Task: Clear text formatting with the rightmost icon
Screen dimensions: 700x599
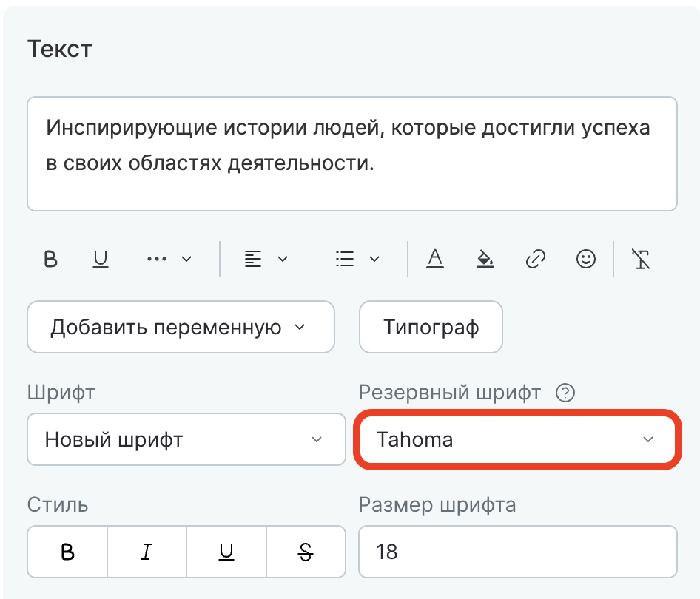Action: pyautogui.click(x=641, y=259)
